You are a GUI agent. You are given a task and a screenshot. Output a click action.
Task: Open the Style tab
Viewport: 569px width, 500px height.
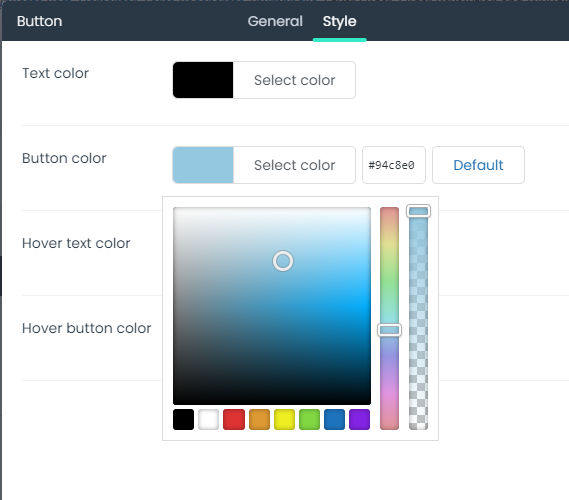pos(340,21)
